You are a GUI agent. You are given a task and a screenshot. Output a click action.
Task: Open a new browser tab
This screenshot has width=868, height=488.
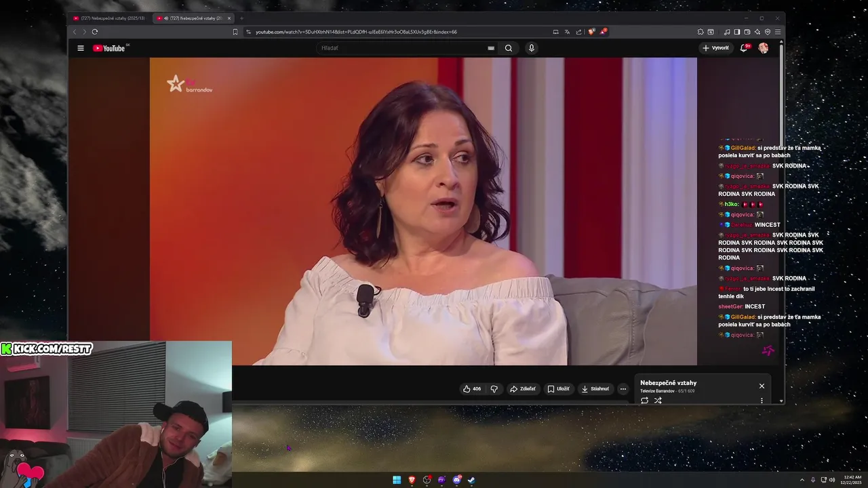[241, 18]
